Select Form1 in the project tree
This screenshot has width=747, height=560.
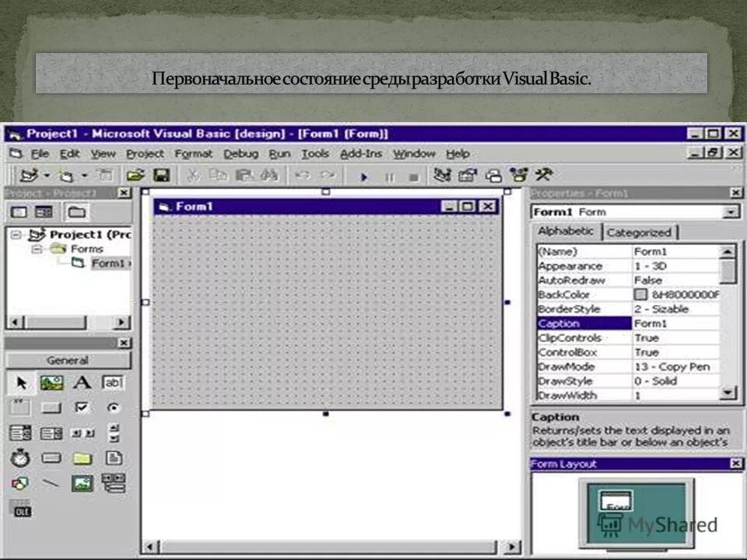[110, 264]
